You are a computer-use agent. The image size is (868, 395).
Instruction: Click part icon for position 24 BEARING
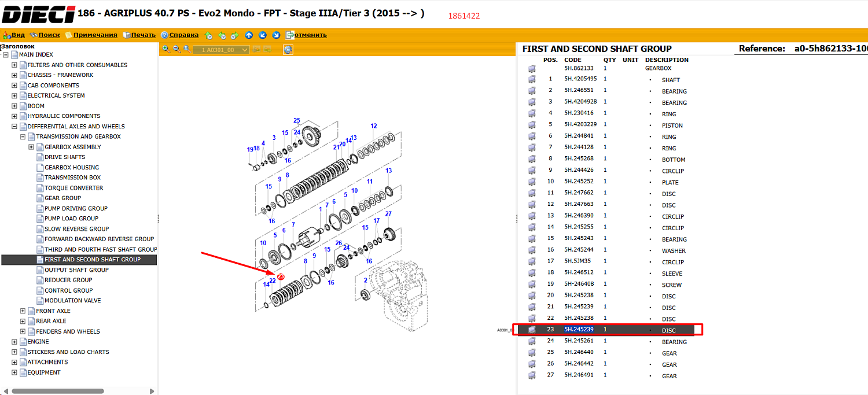532,341
